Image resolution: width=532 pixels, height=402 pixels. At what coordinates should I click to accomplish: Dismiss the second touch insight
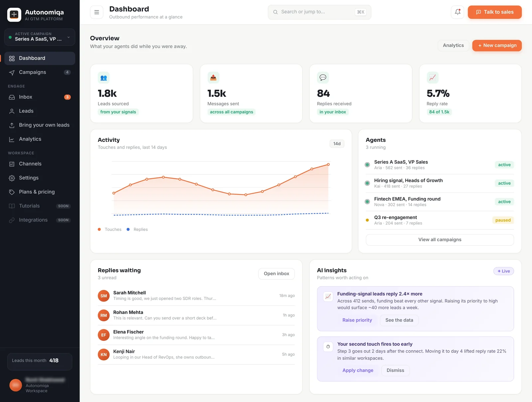pos(395,370)
